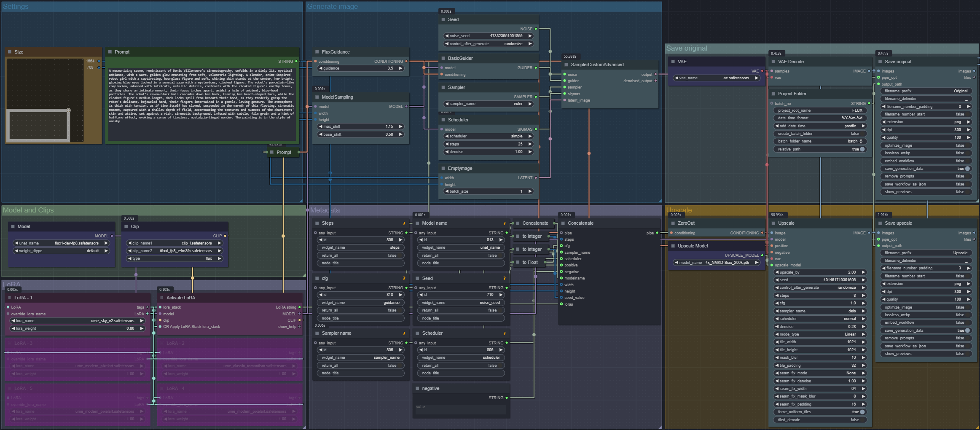Open the sampler_name dropdown in Sampler node

point(489,104)
